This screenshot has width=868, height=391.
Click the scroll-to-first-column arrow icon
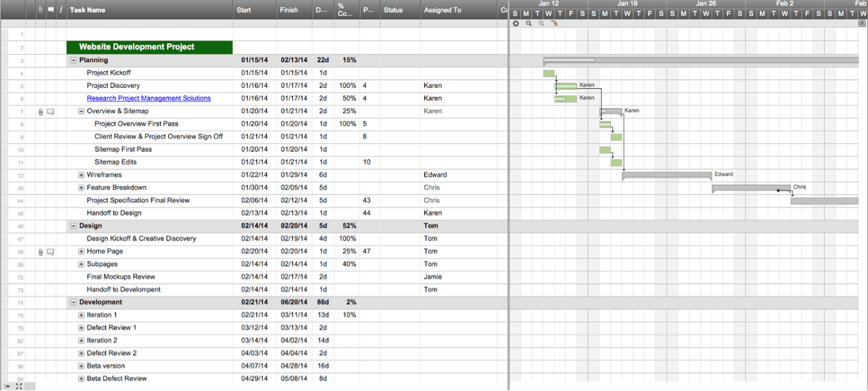(x=7, y=386)
